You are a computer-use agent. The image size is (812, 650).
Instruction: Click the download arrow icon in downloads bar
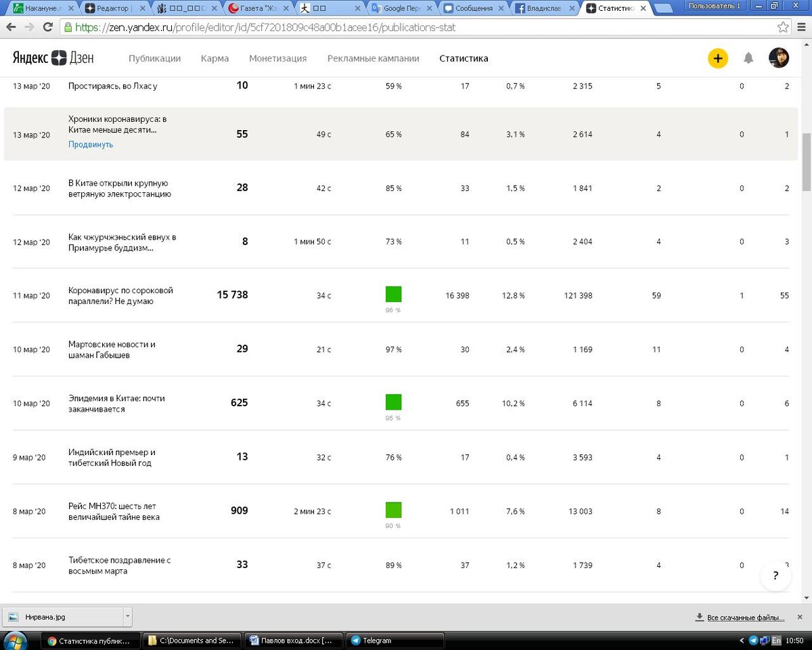click(x=700, y=617)
